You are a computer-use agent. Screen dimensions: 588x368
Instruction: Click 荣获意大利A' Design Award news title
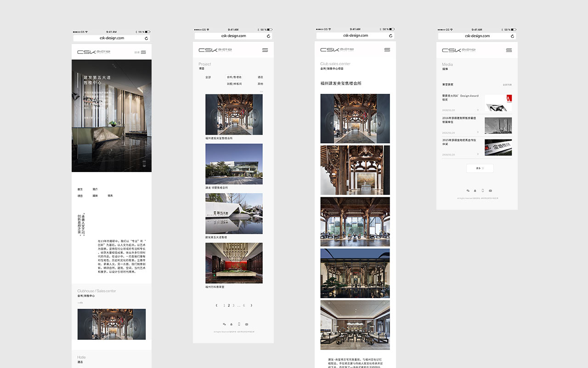(460, 98)
